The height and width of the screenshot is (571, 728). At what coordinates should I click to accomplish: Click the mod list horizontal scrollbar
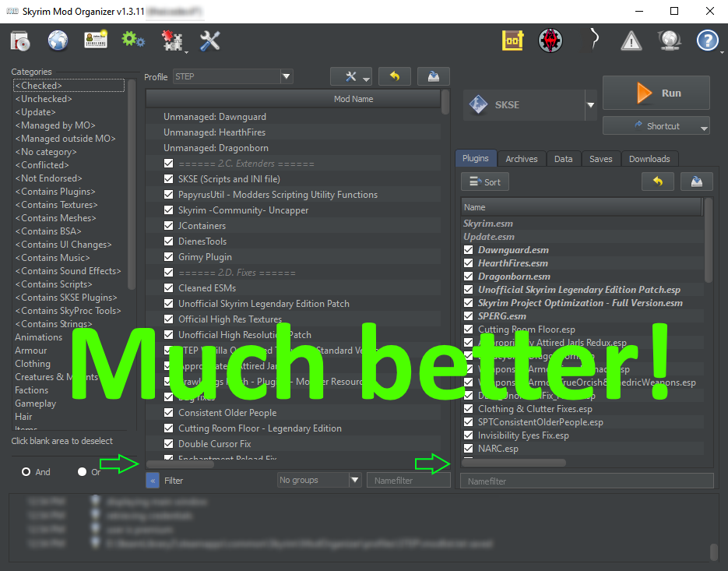[x=181, y=464]
